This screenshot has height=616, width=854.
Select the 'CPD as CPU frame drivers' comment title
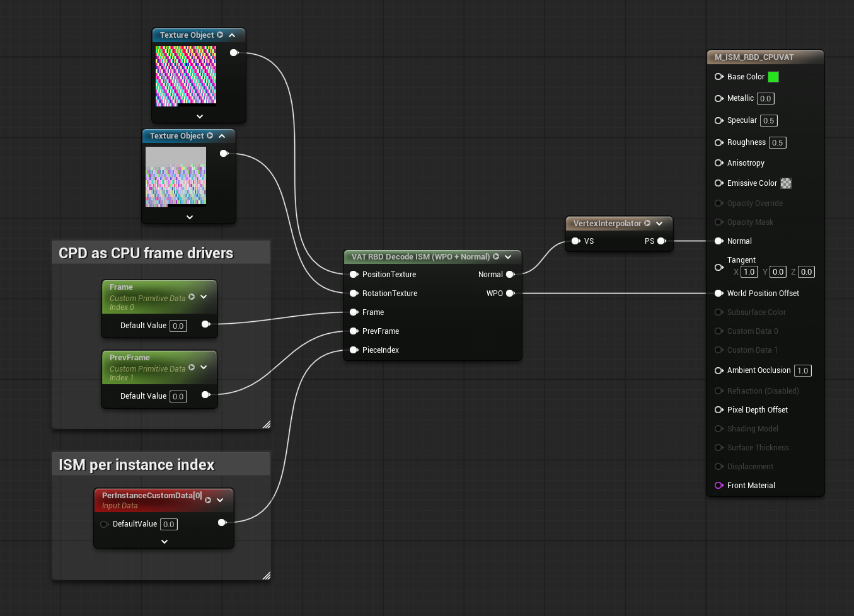146,253
